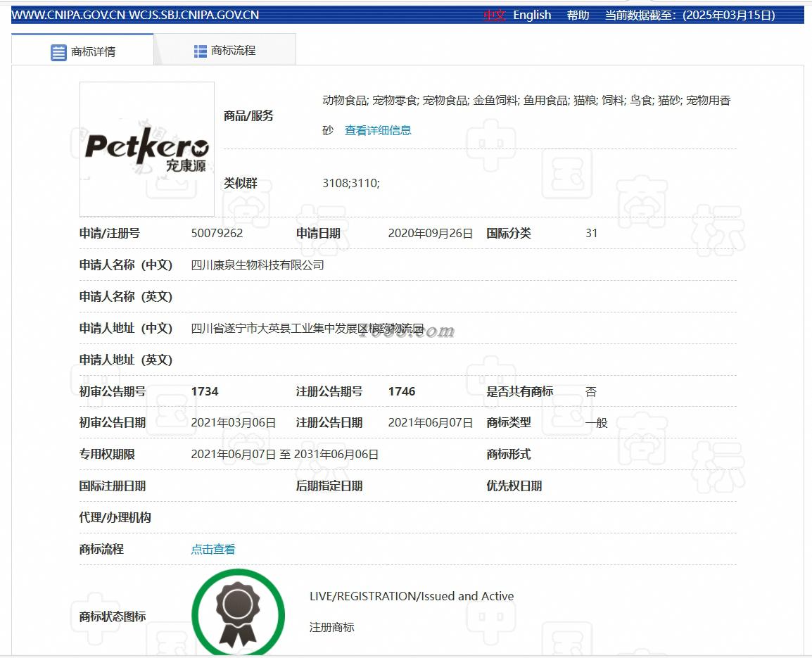Click the data cutoff date 2025年03月15日
812x658 pixels.
[729, 15]
